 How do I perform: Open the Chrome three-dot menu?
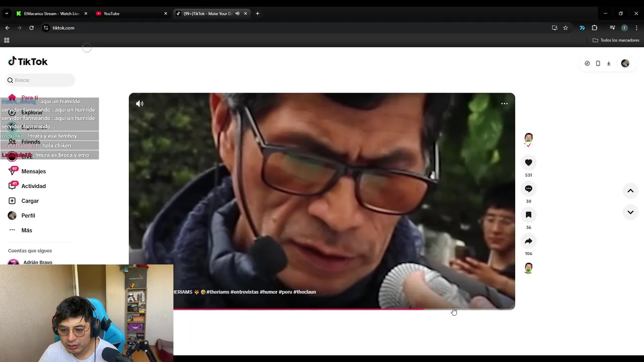coord(636,28)
